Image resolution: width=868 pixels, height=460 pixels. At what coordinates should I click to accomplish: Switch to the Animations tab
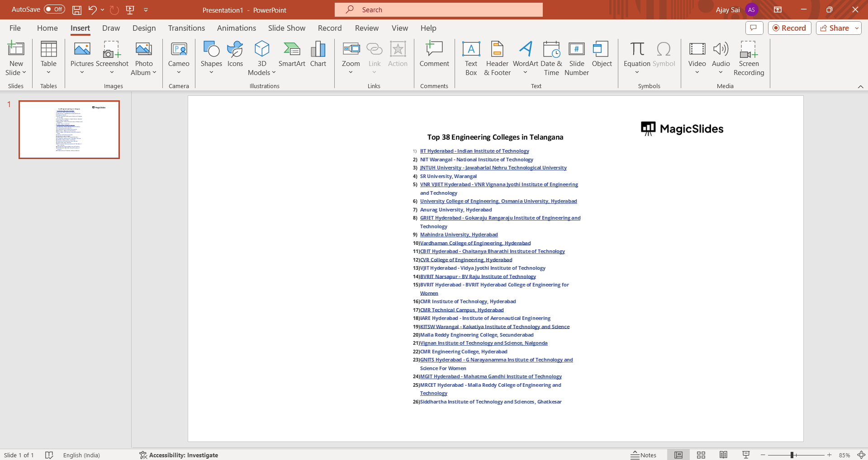[x=236, y=28]
